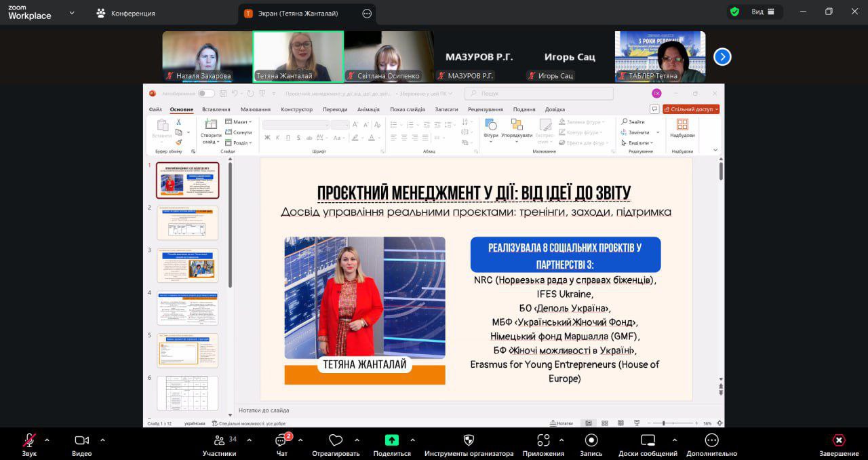Open the Чат panel
Image resolution: width=868 pixels, height=460 pixels.
[281, 440]
